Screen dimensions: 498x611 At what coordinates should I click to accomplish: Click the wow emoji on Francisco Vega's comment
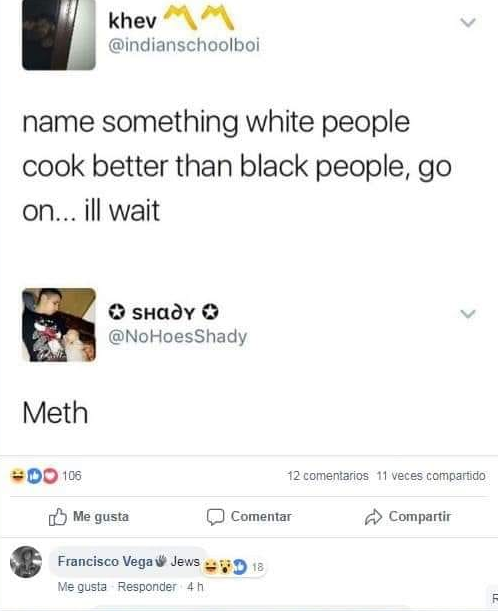[226, 566]
